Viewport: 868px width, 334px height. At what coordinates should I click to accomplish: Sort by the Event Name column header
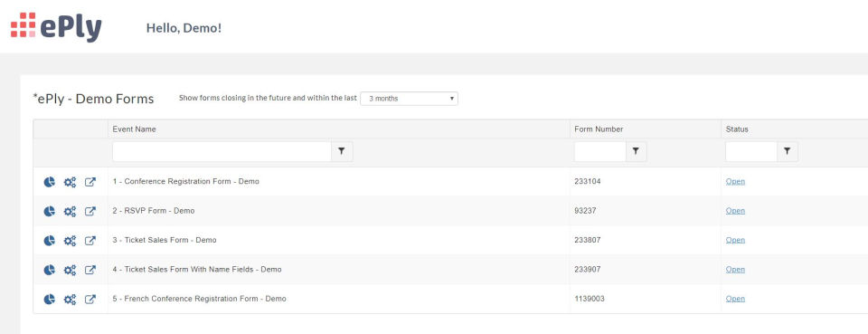tap(134, 129)
